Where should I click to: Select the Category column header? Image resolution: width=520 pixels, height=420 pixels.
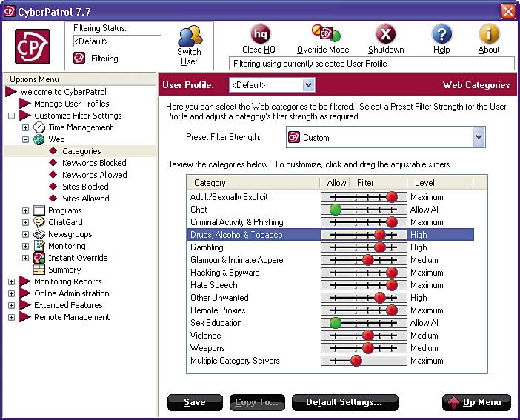click(253, 183)
